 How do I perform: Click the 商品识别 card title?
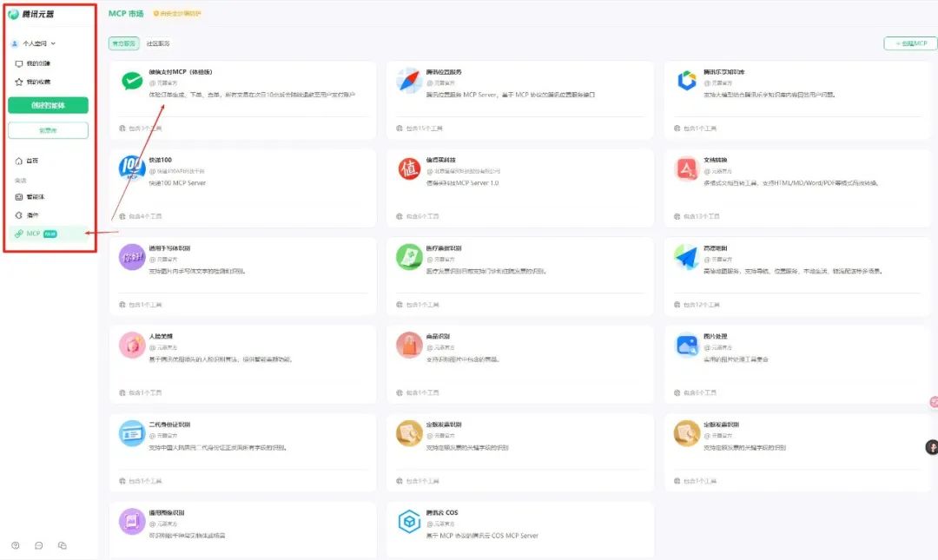[438, 336]
